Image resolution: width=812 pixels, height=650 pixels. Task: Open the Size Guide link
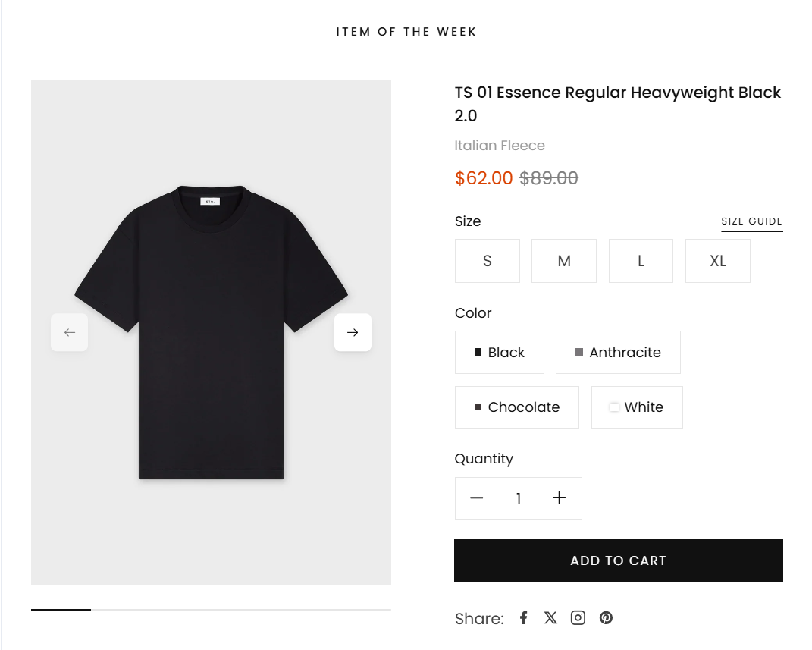click(751, 221)
